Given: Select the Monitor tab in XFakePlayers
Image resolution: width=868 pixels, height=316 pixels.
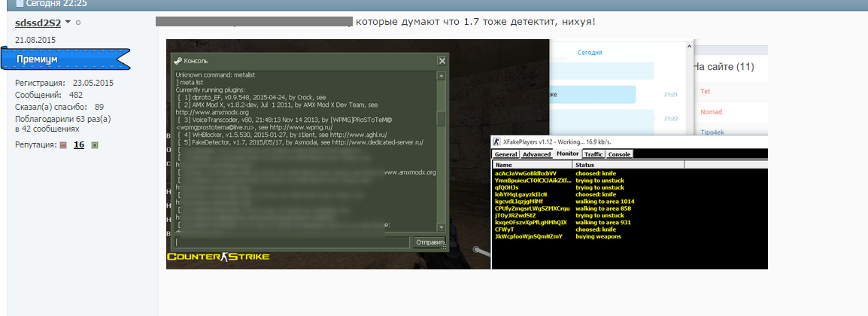Looking at the screenshot, I should [x=567, y=153].
